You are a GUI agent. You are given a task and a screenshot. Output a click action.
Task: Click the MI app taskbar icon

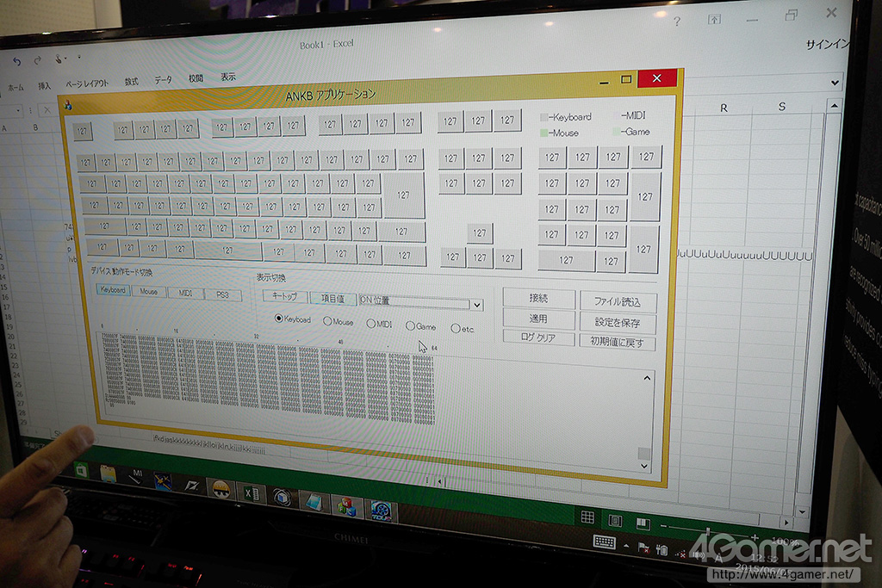point(135,478)
